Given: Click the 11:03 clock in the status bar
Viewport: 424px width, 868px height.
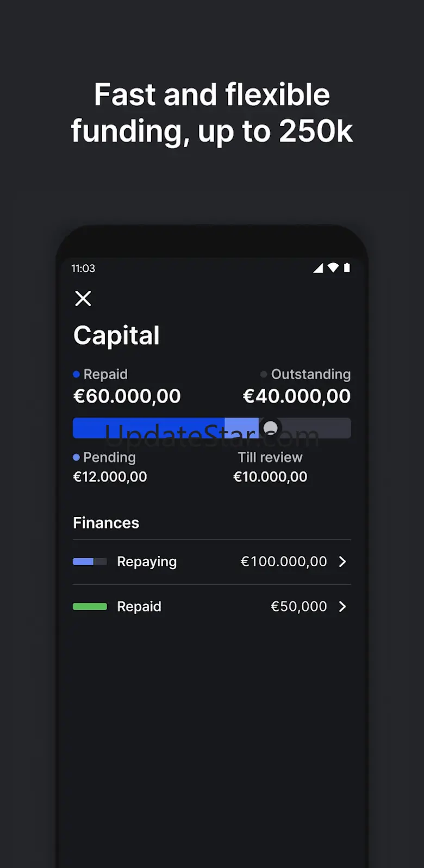Looking at the screenshot, I should point(83,268).
